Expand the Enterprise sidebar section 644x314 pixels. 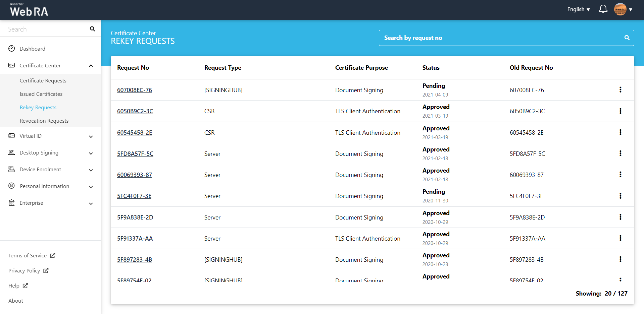(91, 203)
